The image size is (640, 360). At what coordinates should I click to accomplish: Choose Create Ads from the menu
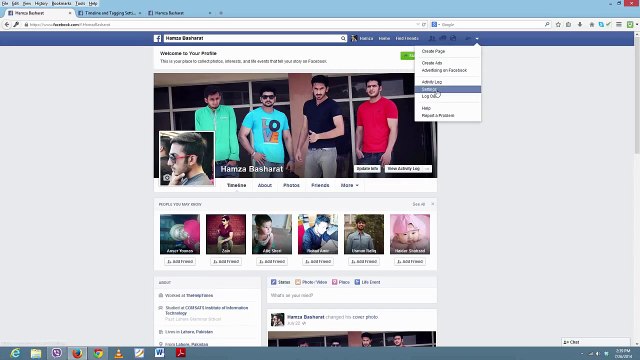tap(432, 63)
